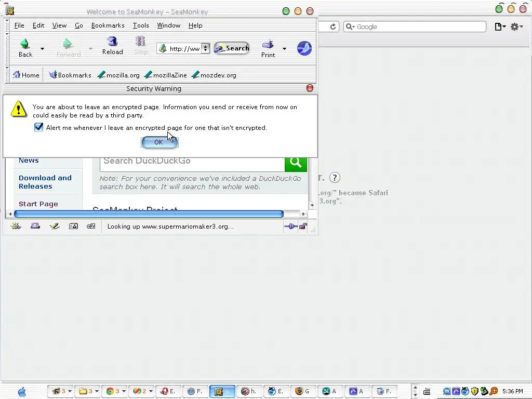The height and width of the screenshot is (399, 532).
Task: Click the Safari reload arrow icon
Action: 333,26
